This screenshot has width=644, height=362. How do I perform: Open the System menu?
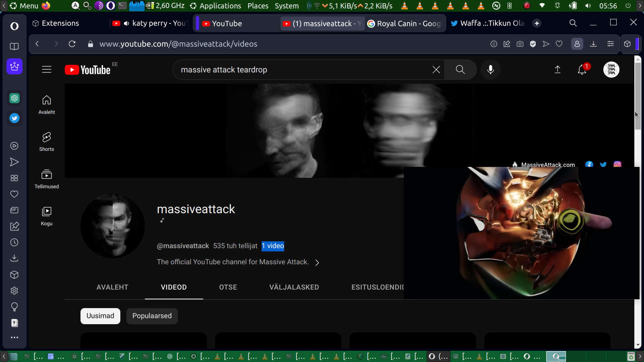click(287, 6)
